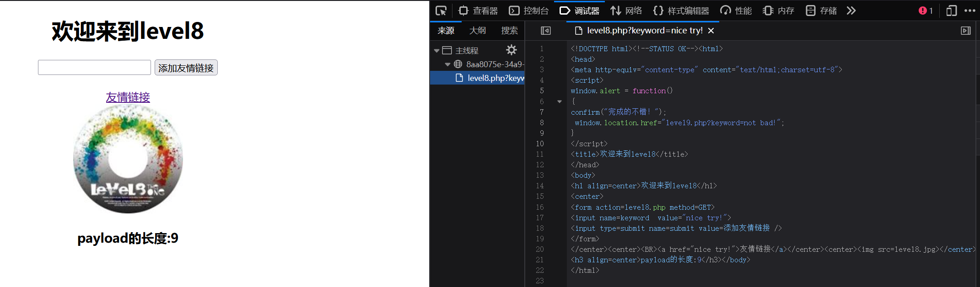Screen dimensions: 980x287
Task: Toggle the sources pane collapse button
Action: [546, 31]
